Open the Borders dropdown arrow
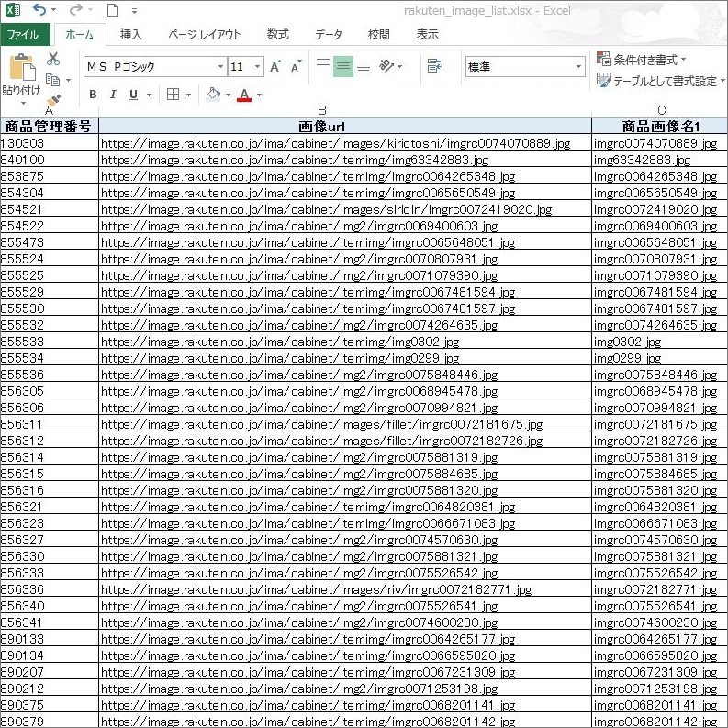The image size is (728, 728). [188, 95]
